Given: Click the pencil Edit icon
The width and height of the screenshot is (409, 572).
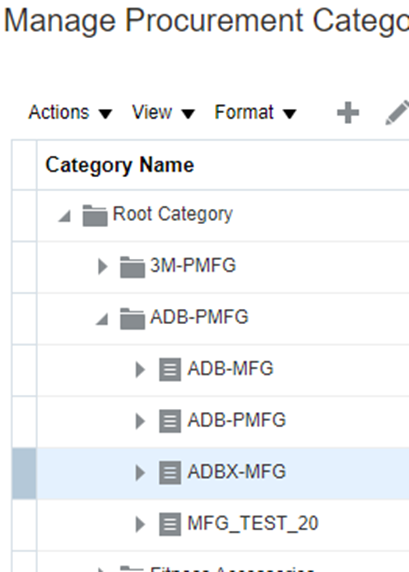Looking at the screenshot, I should [398, 112].
